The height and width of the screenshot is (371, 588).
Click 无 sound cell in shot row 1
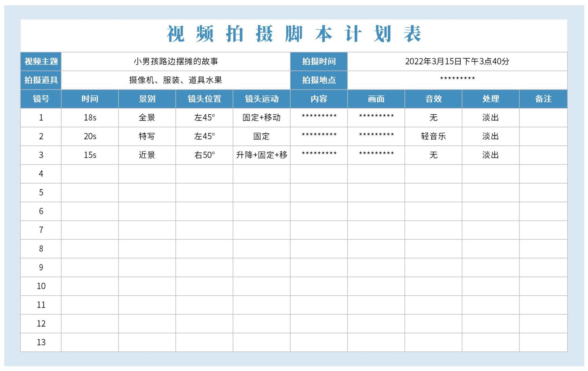tap(433, 118)
